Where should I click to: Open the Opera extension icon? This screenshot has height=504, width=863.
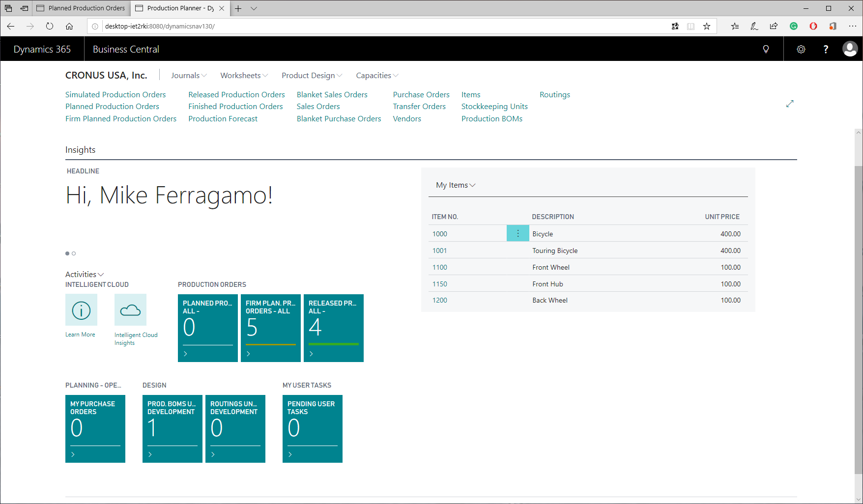tap(813, 26)
